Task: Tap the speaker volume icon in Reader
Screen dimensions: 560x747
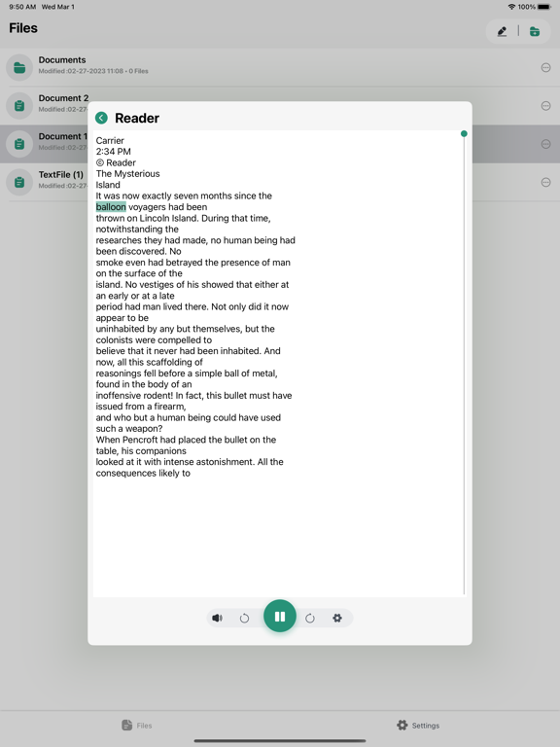Action: click(217, 618)
